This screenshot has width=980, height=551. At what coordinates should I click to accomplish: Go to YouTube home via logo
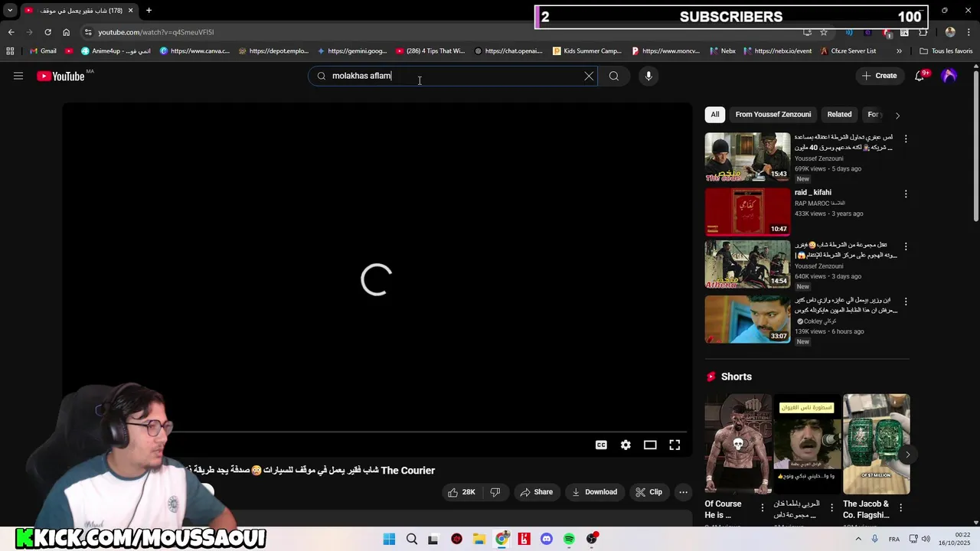(60, 76)
